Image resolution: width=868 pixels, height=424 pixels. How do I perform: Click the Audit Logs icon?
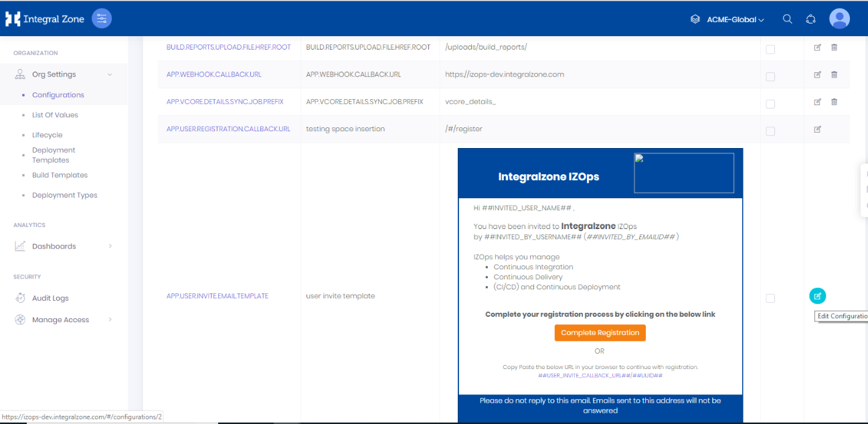coord(20,298)
